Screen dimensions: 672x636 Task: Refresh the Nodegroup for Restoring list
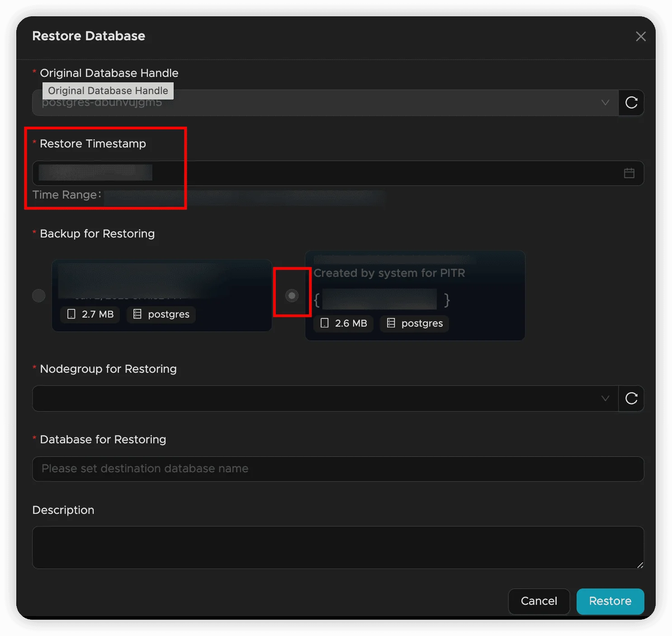631,399
